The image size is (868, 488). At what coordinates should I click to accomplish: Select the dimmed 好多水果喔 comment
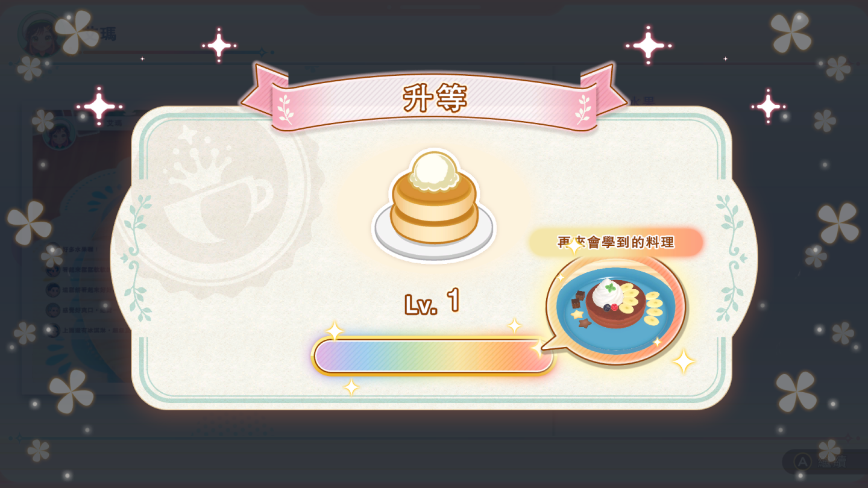pos(78,249)
